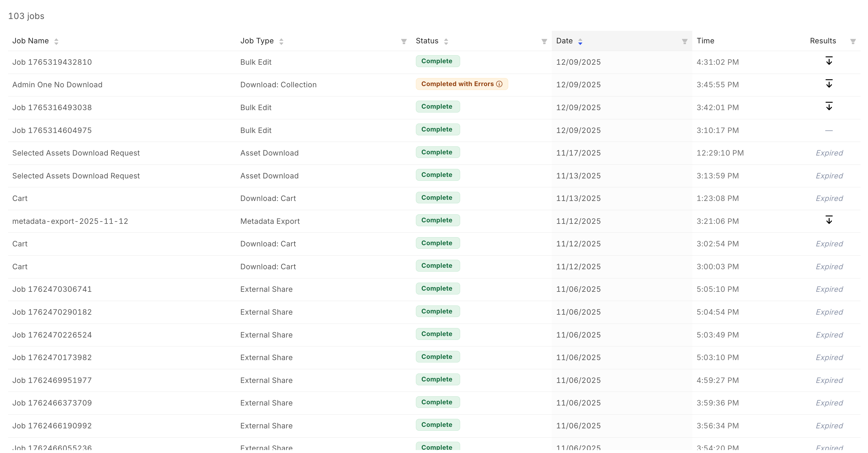
Task: Click Complete badge for Job 1765314604975
Action: [437, 129]
